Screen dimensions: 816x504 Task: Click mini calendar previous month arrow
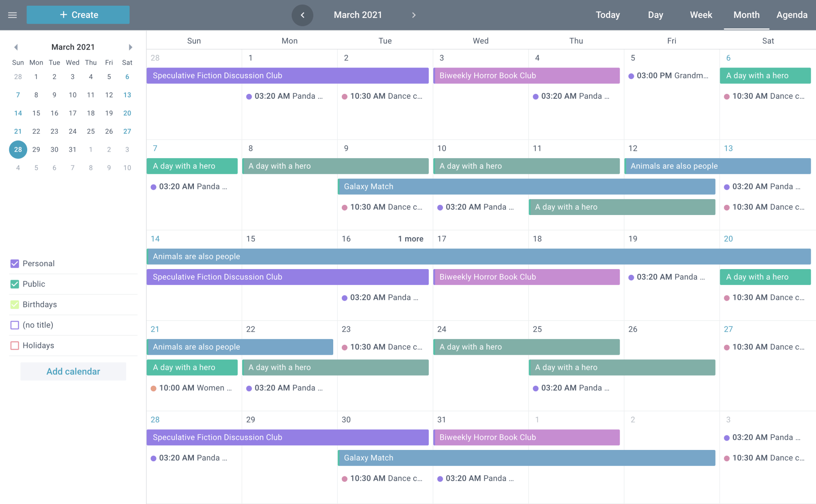(16, 47)
